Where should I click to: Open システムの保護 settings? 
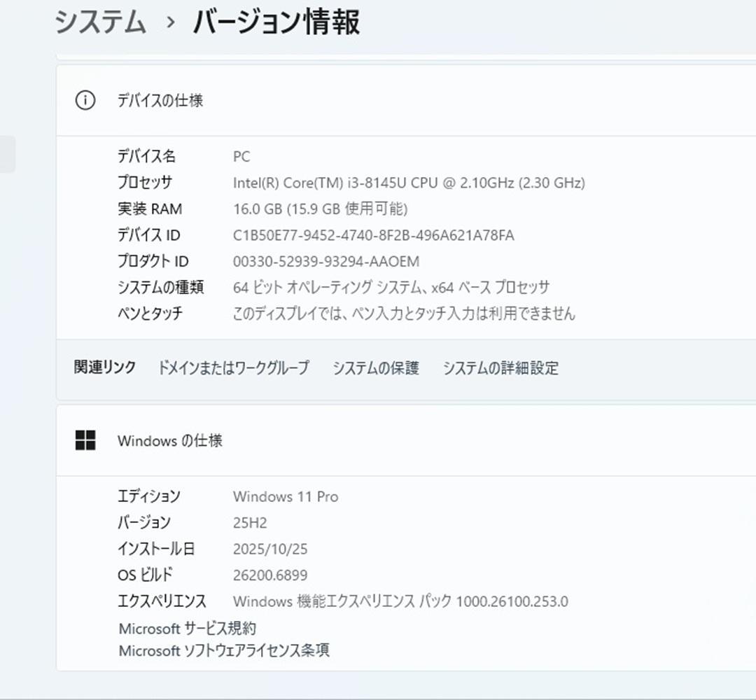tap(375, 368)
